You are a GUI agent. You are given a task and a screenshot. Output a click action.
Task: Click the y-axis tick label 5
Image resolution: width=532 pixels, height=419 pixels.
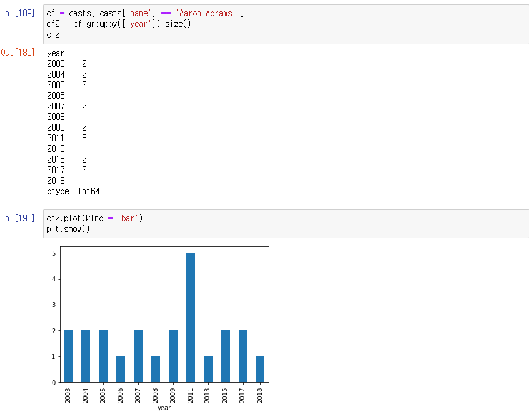pyautogui.click(x=54, y=253)
